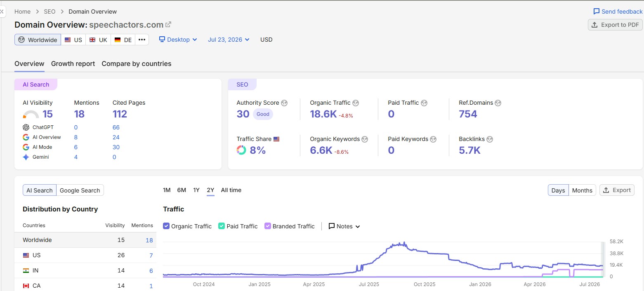Open the Growth report tab
This screenshot has width=644, height=291.
click(73, 63)
